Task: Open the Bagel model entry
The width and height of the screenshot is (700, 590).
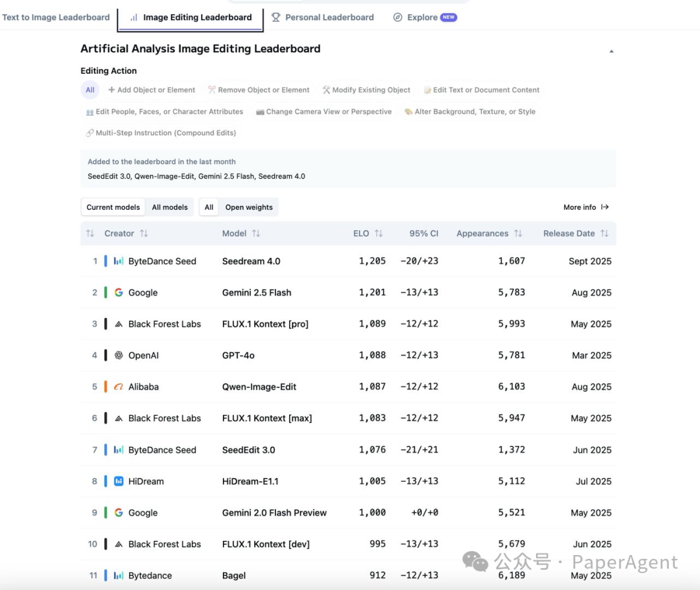Action: (234, 576)
